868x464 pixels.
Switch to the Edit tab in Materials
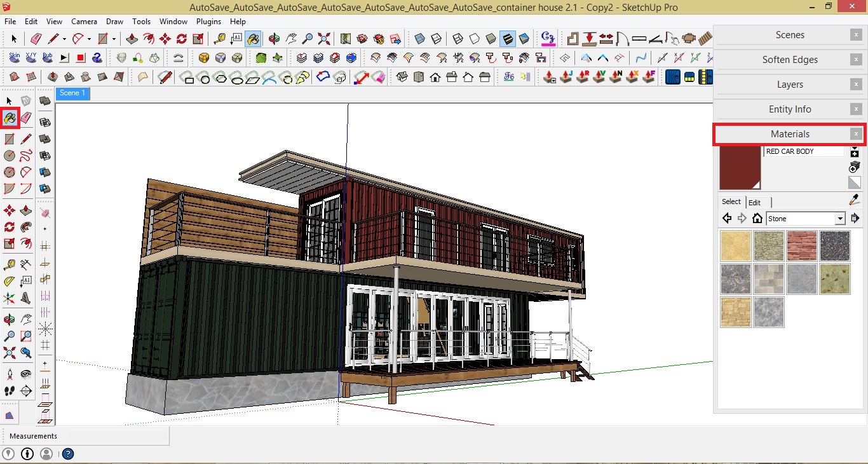755,202
